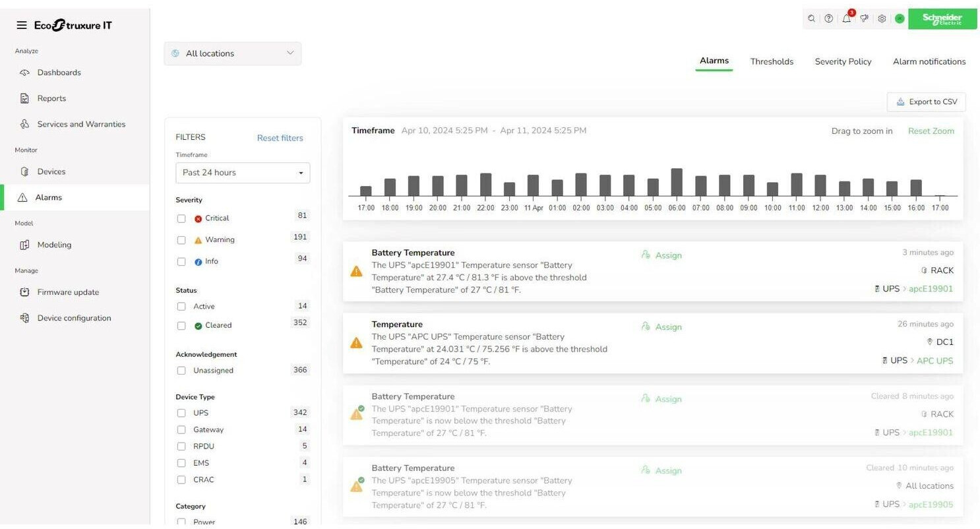980x529 pixels.
Task: Open the Past 24 hours timeframe dropdown
Action: 242,173
